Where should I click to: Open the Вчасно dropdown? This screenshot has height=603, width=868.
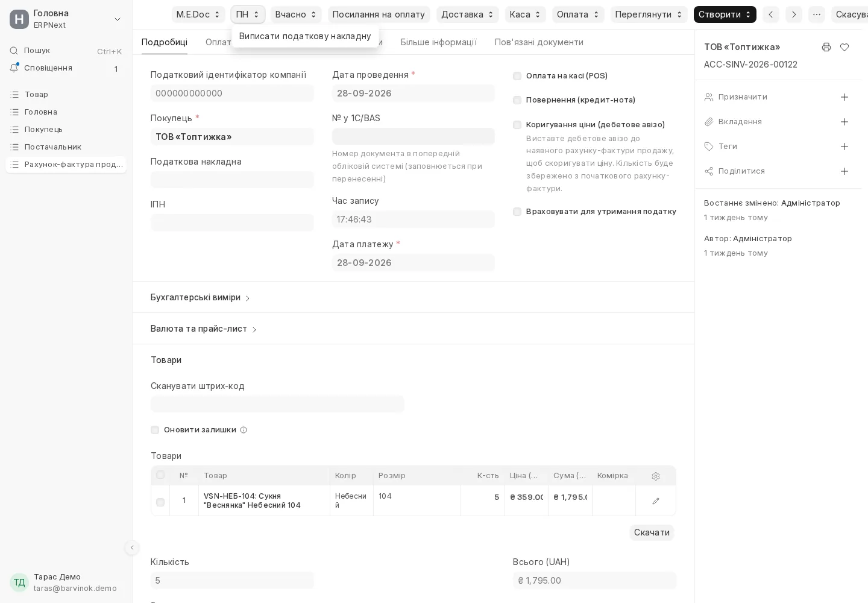click(296, 14)
